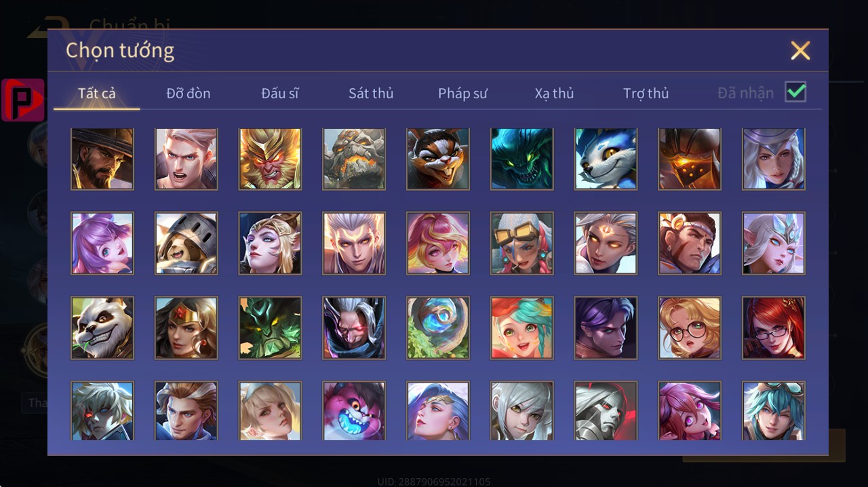Select the Monkey King hero portrait
This screenshot has height=487, width=868.
pos(270,159)
